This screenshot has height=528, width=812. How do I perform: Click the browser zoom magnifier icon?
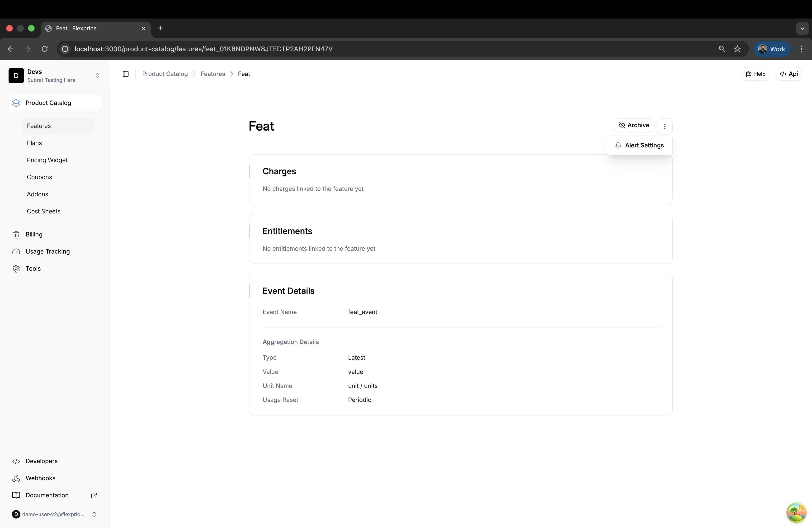tap(722, 49)
